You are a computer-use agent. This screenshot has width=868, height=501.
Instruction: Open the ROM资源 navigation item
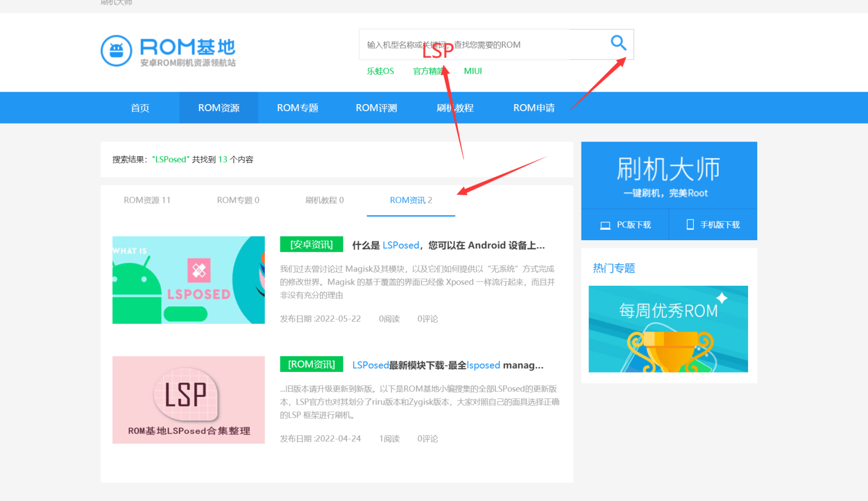pyautogui.click(x=219, y=108)
